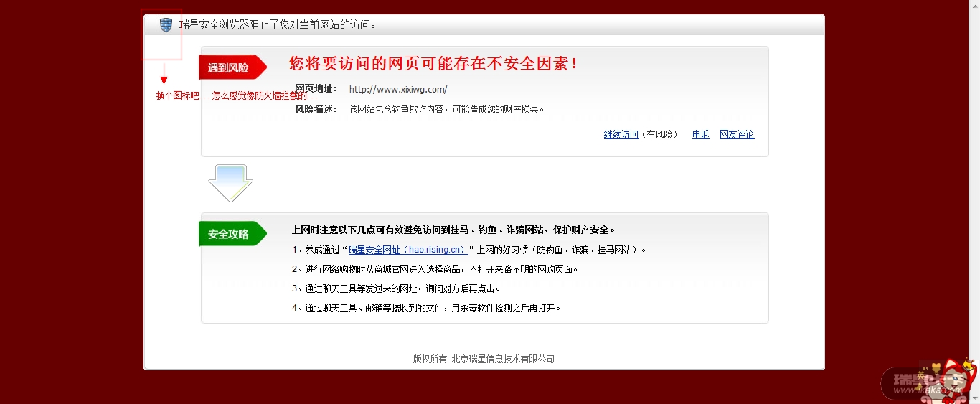
Task: Click the red 遇到风险 risk label
Action: tap(232, 67)
